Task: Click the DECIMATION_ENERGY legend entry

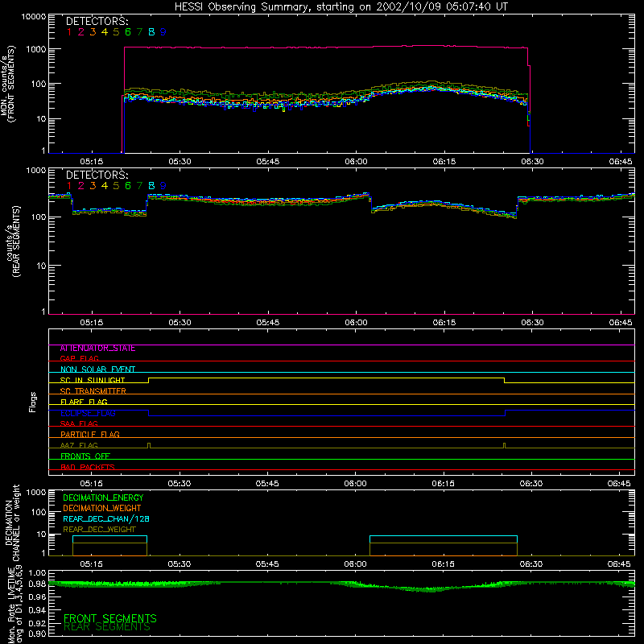Action: tap(103, 497)
